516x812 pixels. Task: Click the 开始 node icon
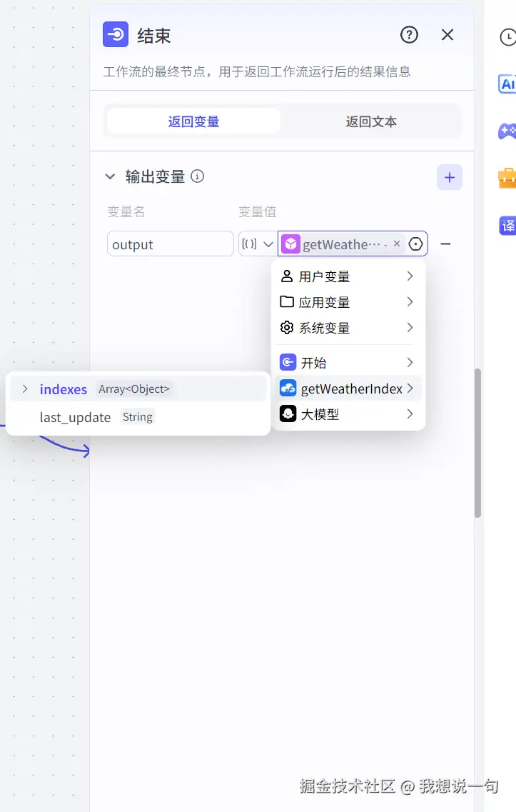[x=288, y=362]
